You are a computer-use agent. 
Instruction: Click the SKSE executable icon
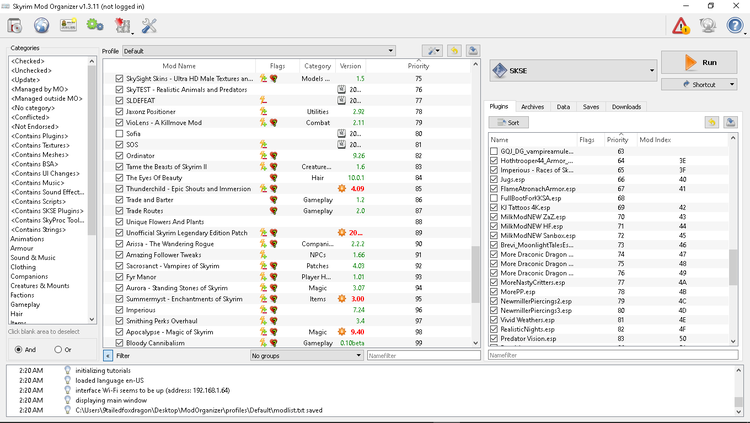click(x=500, y=70)
